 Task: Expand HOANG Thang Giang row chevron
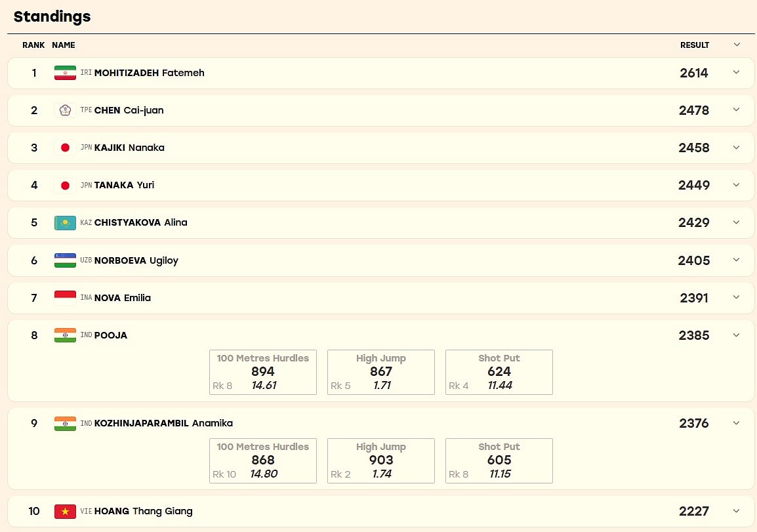736,511
